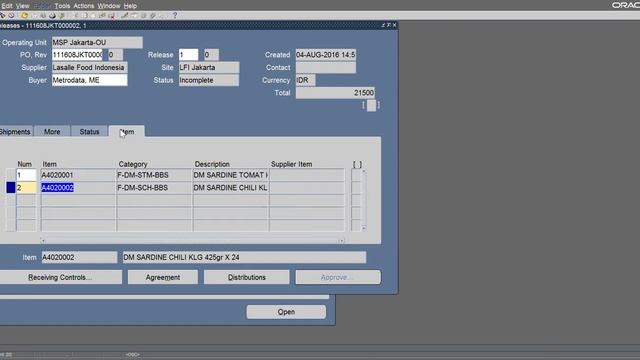Open the Actions menu

[84, 6]
